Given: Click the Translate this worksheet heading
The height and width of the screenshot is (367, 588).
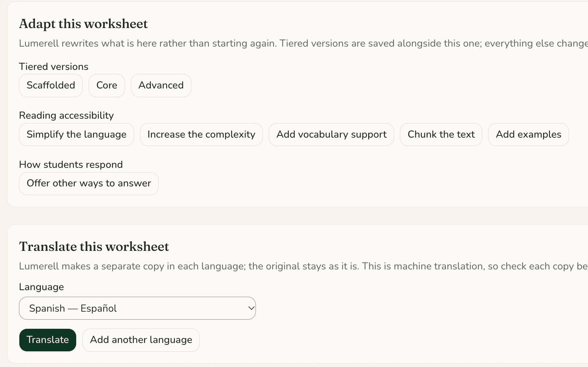Looking at the screenshot, I should tap(94, 247).
